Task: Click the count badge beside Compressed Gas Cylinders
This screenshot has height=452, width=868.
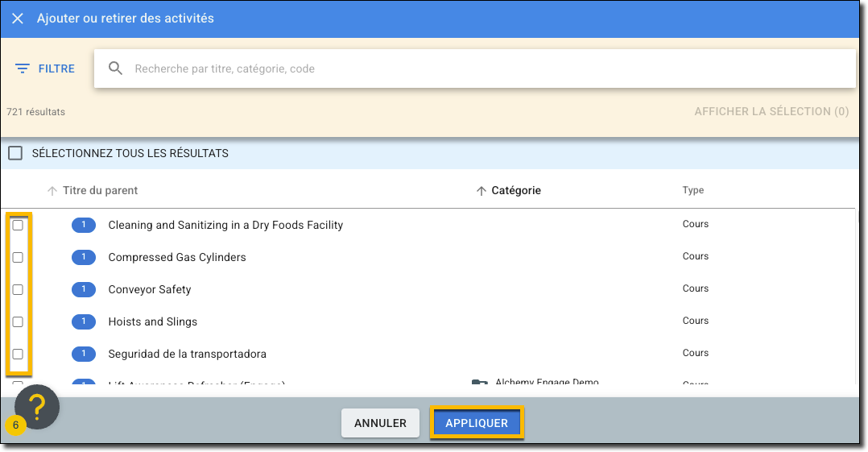Action: [x=84, y=257]
